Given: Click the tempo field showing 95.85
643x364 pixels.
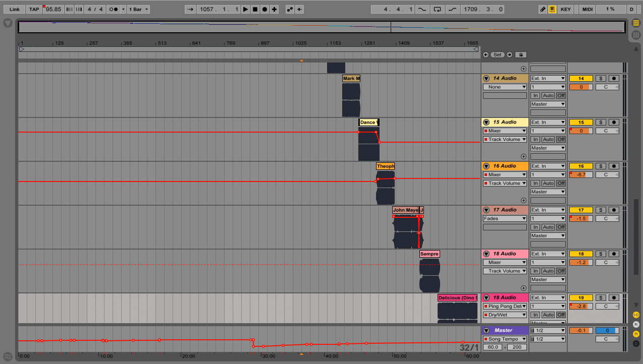Looking at the screenshot, I should [53, 9].
